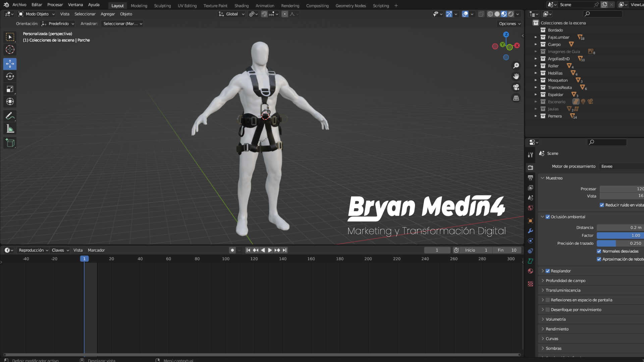Image resolution: width=644 pixels, height=362 pixels.
Task: Select the Annotate pencil tool
Action: (10, 116)
